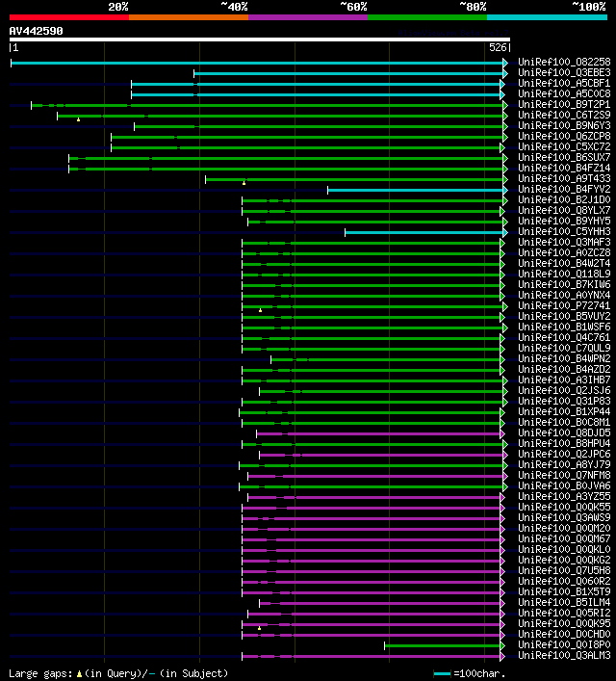This screenshot has height=681, width=616.
Task: Click the white query sequence bar
Action: [260, 39]
